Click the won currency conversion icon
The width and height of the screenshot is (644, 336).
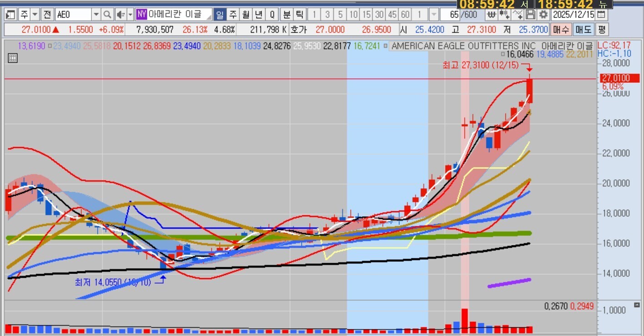(491, 15)
